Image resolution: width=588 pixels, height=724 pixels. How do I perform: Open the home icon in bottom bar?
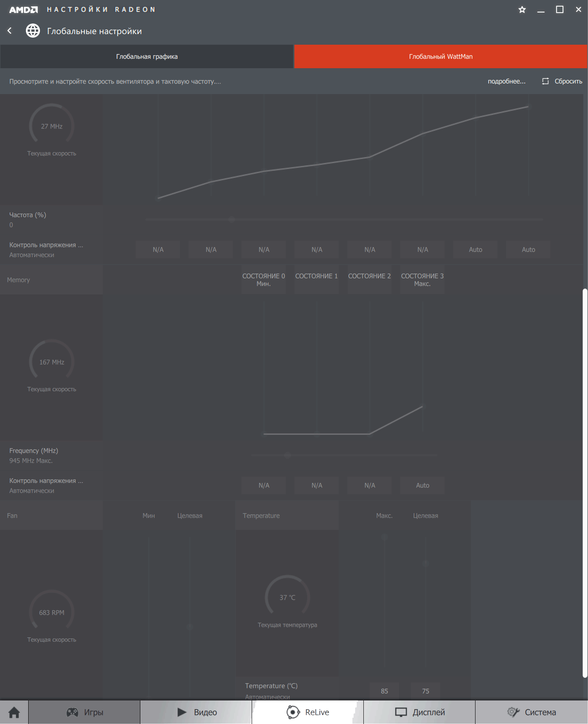tap(14, 712)
